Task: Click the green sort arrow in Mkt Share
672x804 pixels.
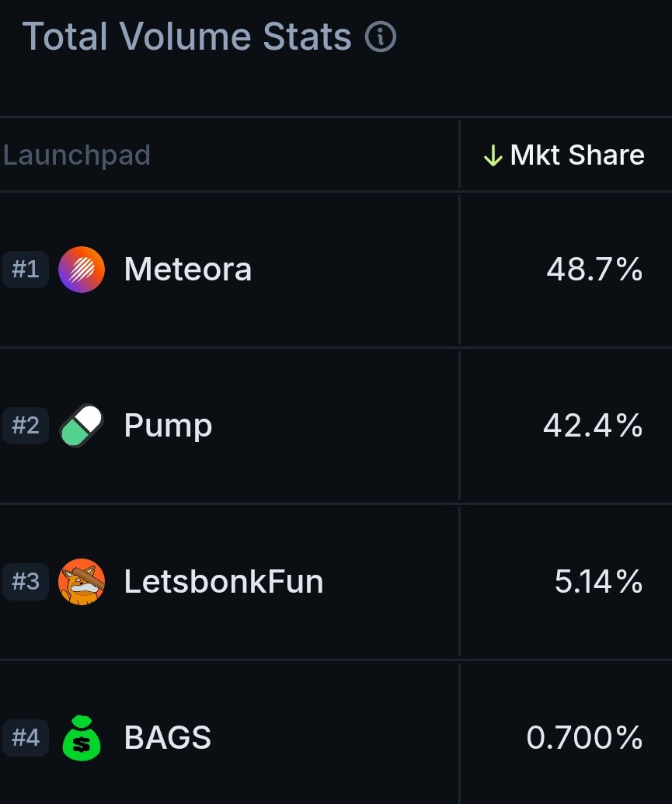Action: 493,155
